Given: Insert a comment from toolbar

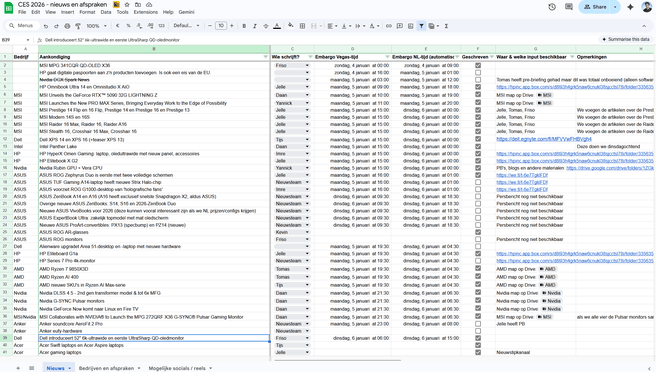Looking at the screenshot, I should point(400,26).
